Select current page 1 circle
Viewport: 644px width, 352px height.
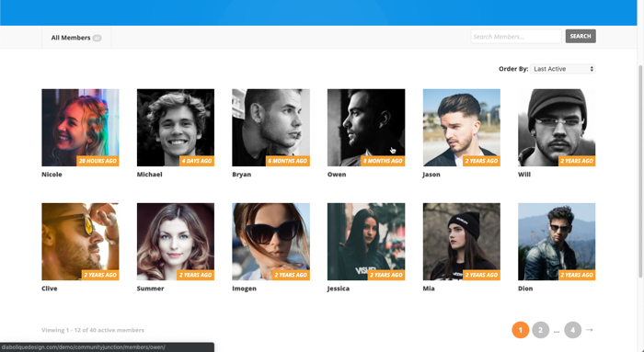click(521, 330)
